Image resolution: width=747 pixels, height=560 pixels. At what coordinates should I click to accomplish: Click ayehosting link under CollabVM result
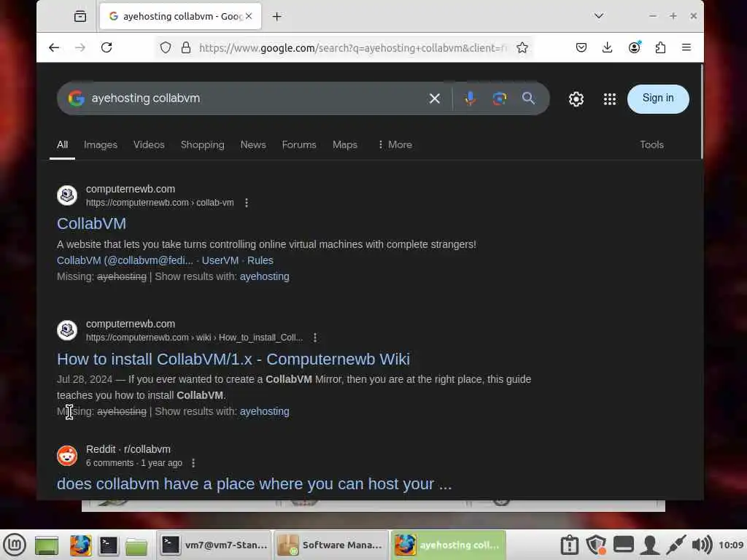click(x=264, y=276)
